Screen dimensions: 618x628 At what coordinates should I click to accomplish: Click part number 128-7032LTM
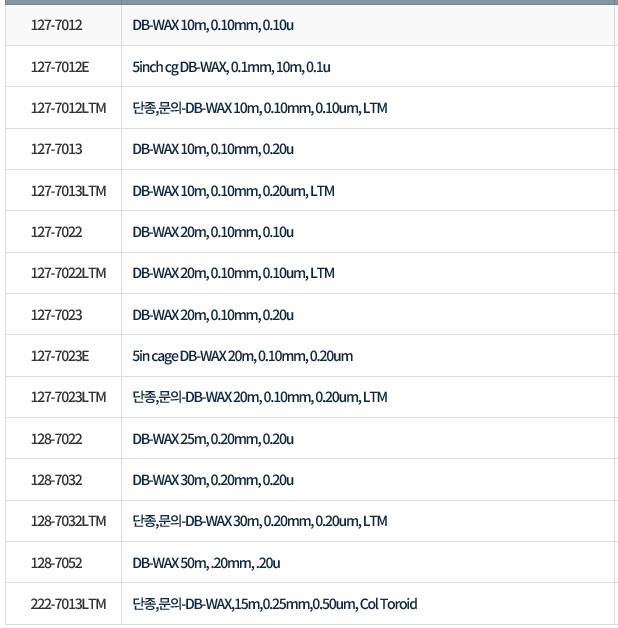tap(68, 521)
